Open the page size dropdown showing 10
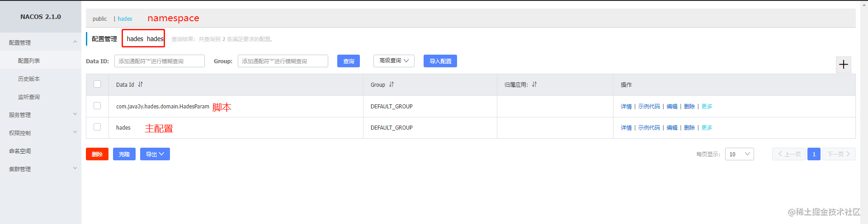The width and height of the screenshot is (868, 224). click(739, 154)
